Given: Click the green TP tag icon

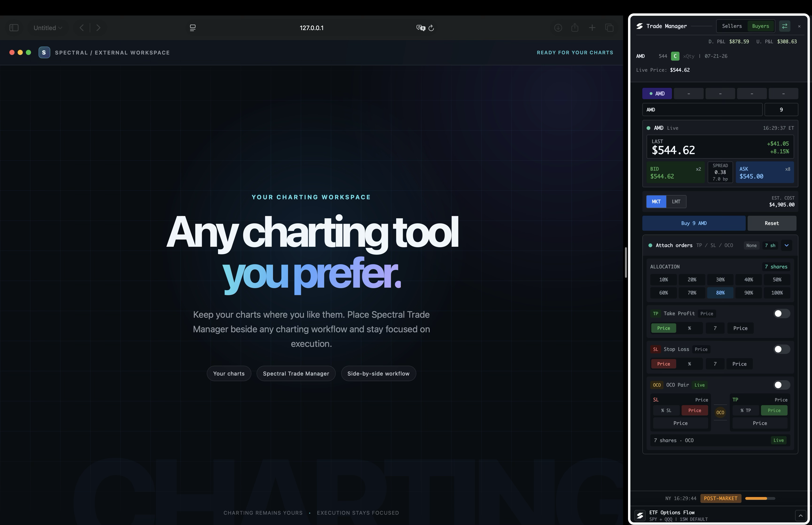Looking at the screenshot, I should pos(656,313).
